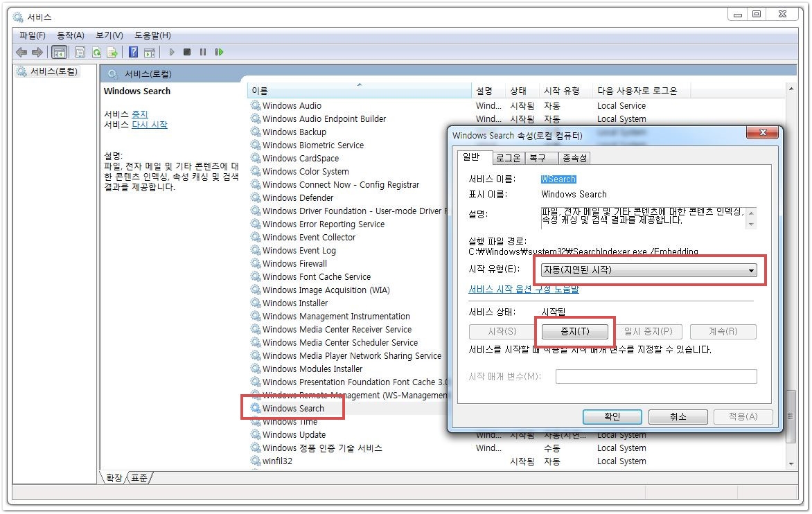Select the Windows Color System row
The height and width of the screenshot is (514, 812).
click(306, 171)
